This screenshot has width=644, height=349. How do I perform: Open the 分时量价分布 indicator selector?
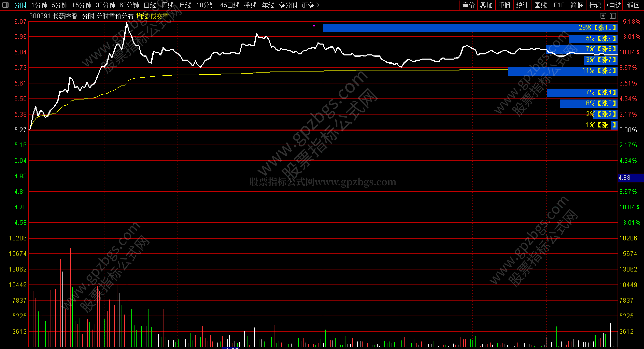click(115, 16)
